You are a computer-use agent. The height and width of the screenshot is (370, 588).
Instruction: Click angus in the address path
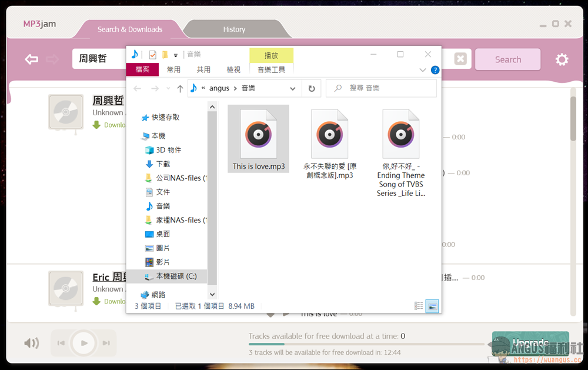pos(219,88)
